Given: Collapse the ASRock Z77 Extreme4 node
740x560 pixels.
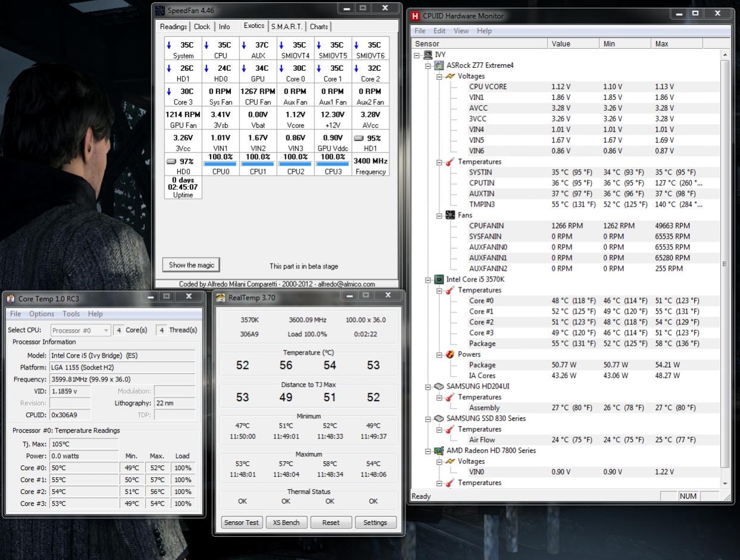Looking at the screenshot, I should pos(428,65).
